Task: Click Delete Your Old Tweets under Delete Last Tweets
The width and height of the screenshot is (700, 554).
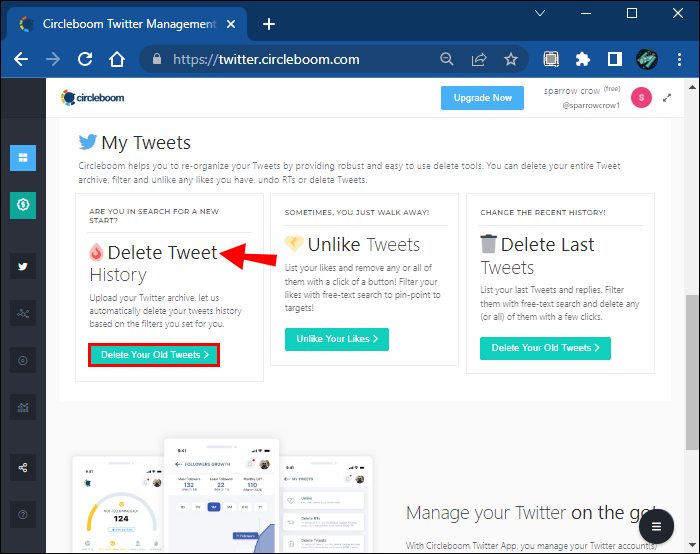Action: 545,348
